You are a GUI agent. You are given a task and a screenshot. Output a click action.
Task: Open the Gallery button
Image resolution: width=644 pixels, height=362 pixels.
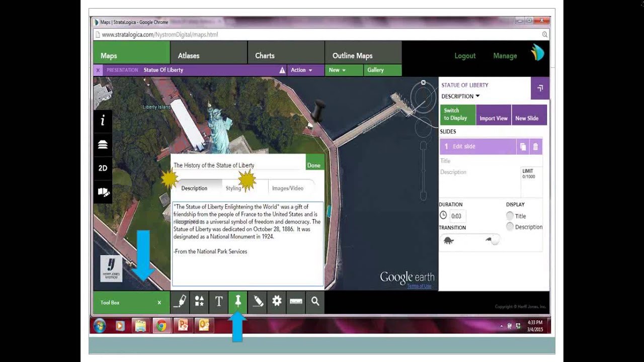382,70
